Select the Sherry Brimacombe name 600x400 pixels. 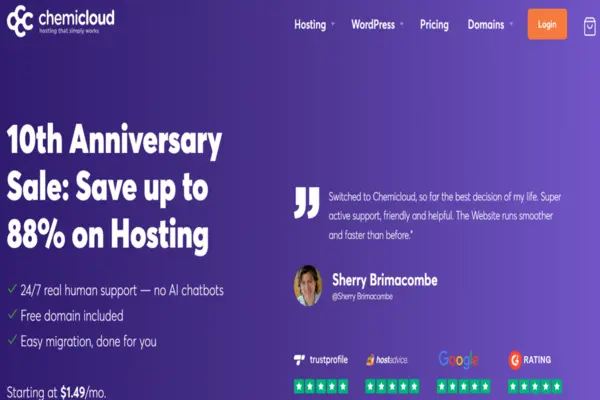[385, 280]
